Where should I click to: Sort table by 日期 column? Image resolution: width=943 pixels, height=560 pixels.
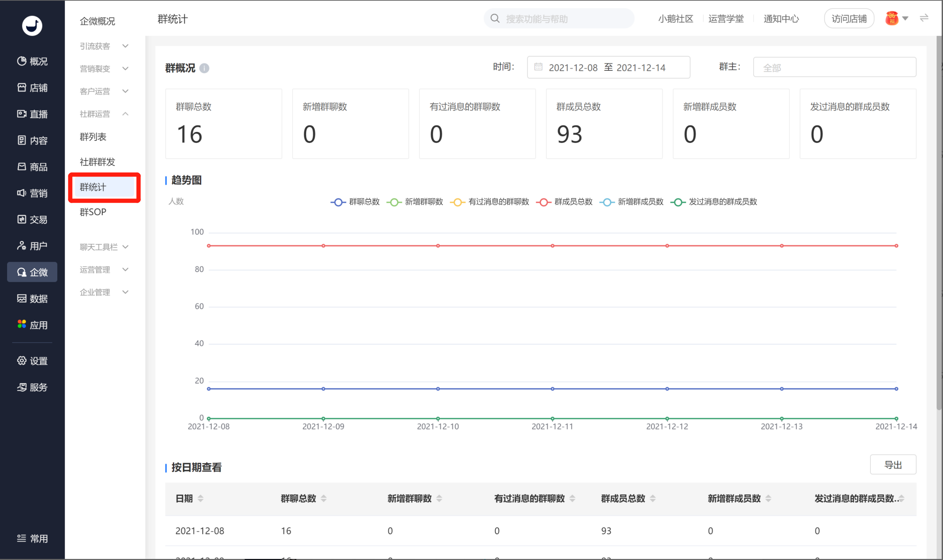200,498
